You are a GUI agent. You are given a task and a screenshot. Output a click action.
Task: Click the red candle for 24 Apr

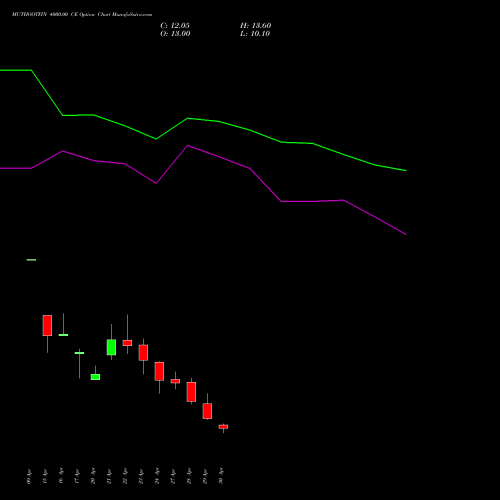[159, 371]
